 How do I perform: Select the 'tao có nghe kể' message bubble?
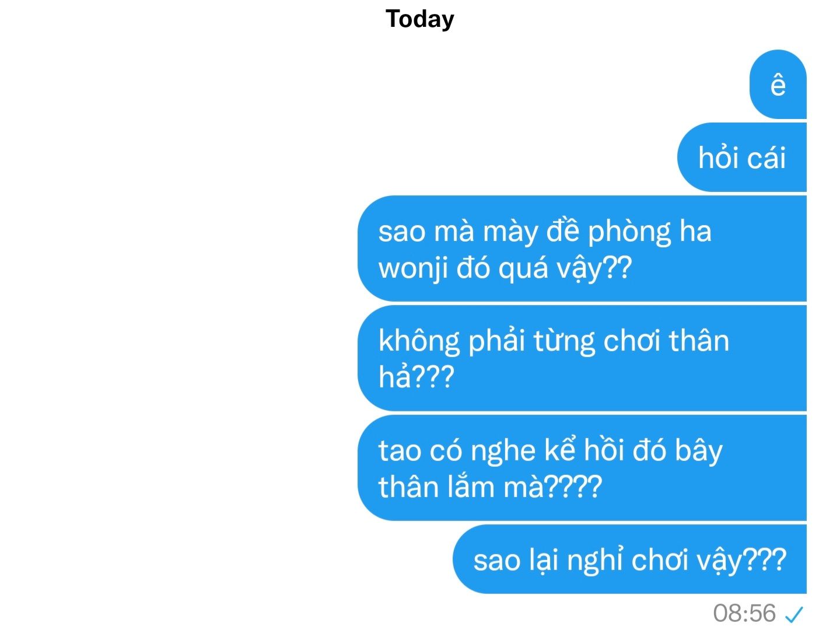(x=582, y=468)
